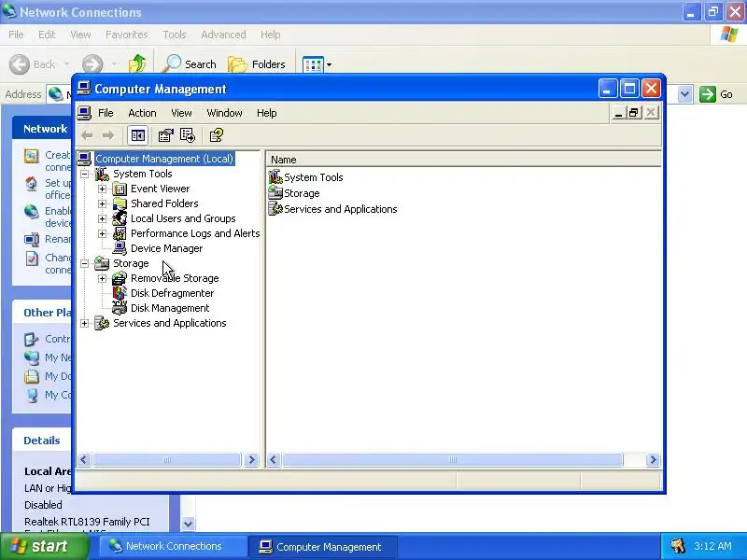Screen dimensions: 747x560
Task: Click the Up folder icon in Network Connections
Action: [137, 63]
